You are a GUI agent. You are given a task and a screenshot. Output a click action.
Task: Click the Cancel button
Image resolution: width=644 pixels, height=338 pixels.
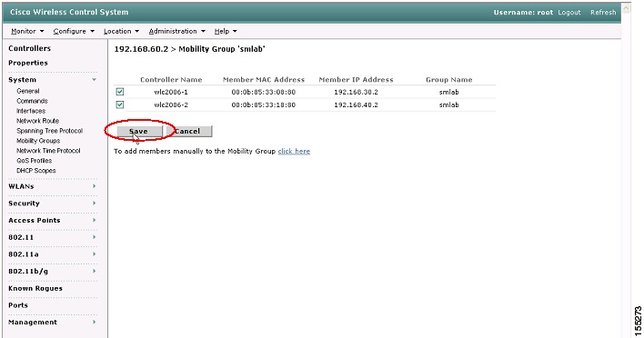pos(189,131)
